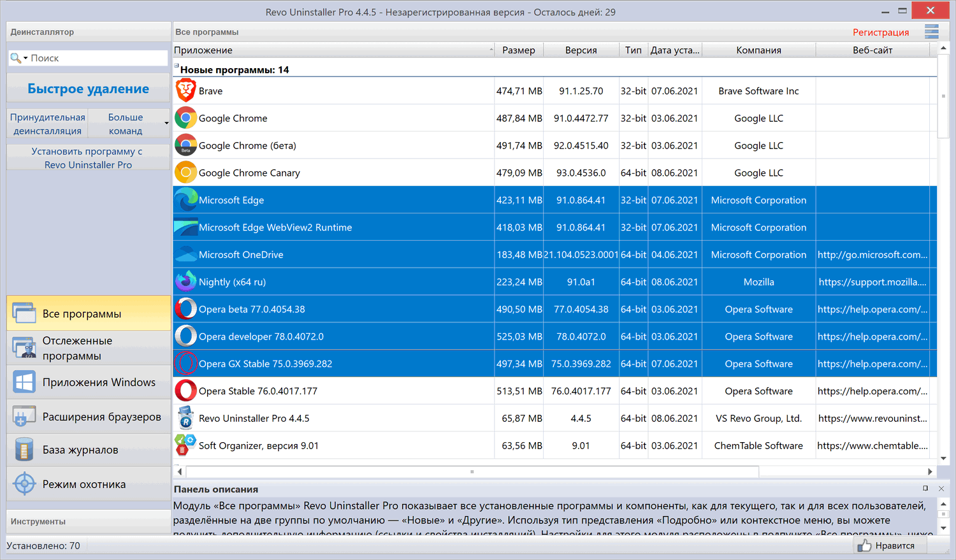
Task: Click the Microsoft OneDrive website cell
Action: click(x=873, y=255)
